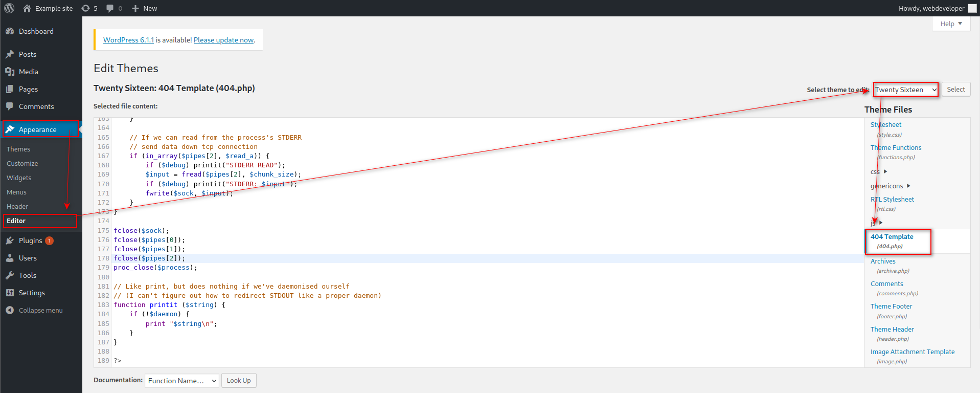Click the Look Up button
Viewport: 980px width, 393px height.
click(x=239, y=381)
